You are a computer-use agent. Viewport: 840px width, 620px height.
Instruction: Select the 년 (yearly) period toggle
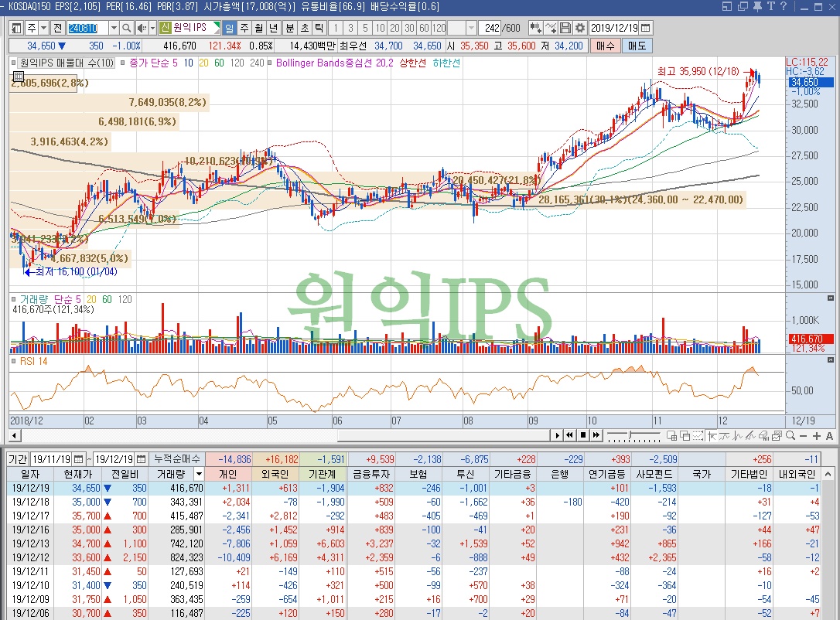[x=273, y=28]
